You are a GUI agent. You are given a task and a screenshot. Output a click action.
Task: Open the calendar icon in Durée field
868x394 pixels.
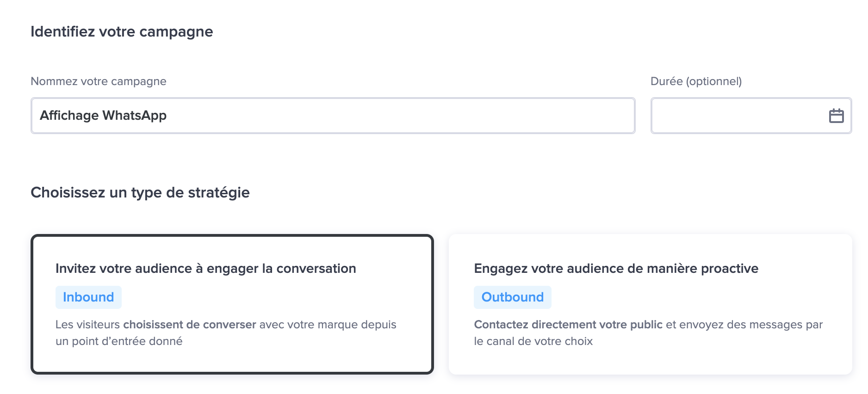pyautogui.click(x=836, y=116)
